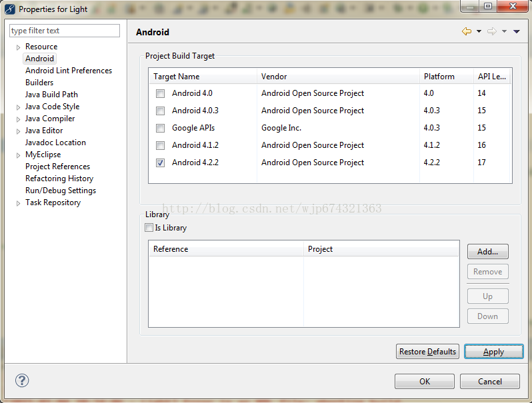532x403 pixels.
Task: Click the Add... library button
Action: tap(487, 252)
